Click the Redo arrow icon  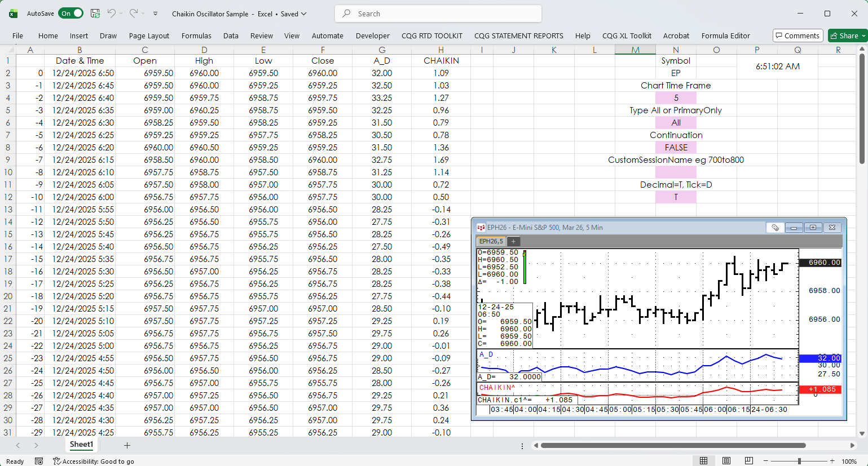click(134, 14)
